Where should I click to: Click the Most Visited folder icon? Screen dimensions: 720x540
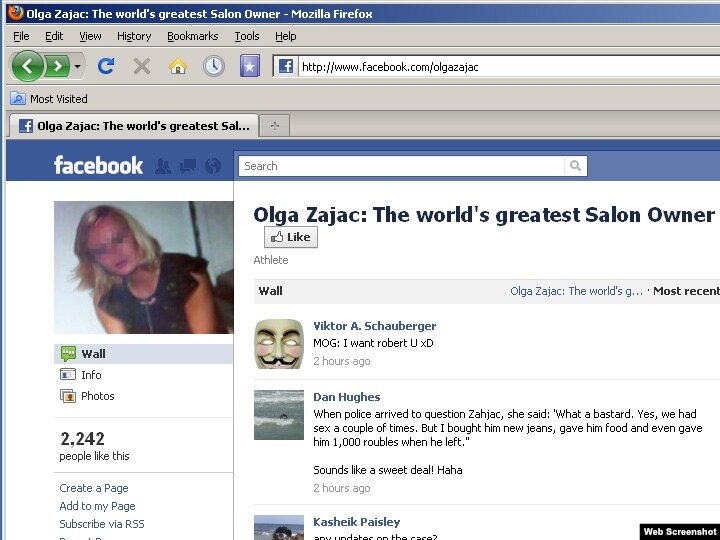pyautogui.click(x=18, y=98)
